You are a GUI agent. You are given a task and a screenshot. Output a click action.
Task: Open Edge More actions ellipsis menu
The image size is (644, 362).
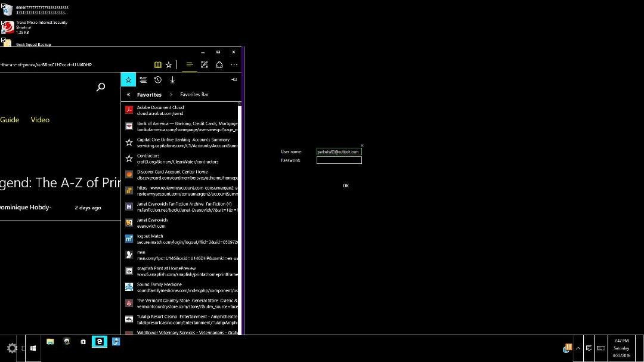pyautogui.click(x=234, y=65)
